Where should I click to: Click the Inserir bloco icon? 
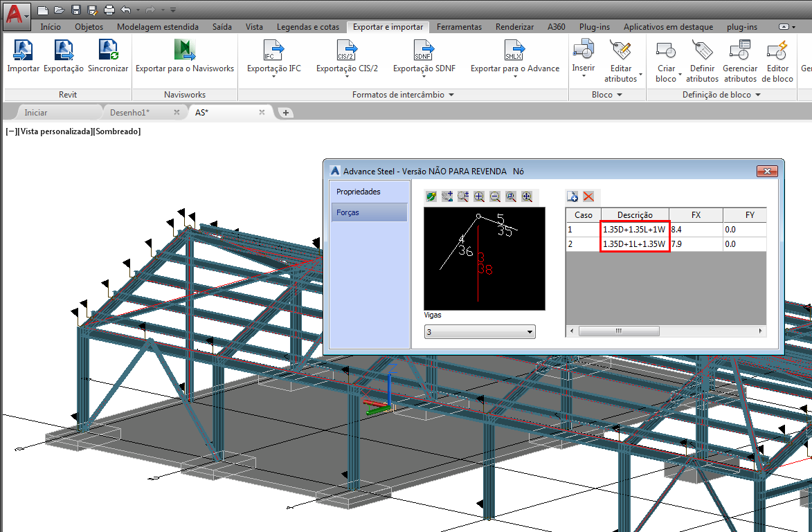click(x=583, y=49)
